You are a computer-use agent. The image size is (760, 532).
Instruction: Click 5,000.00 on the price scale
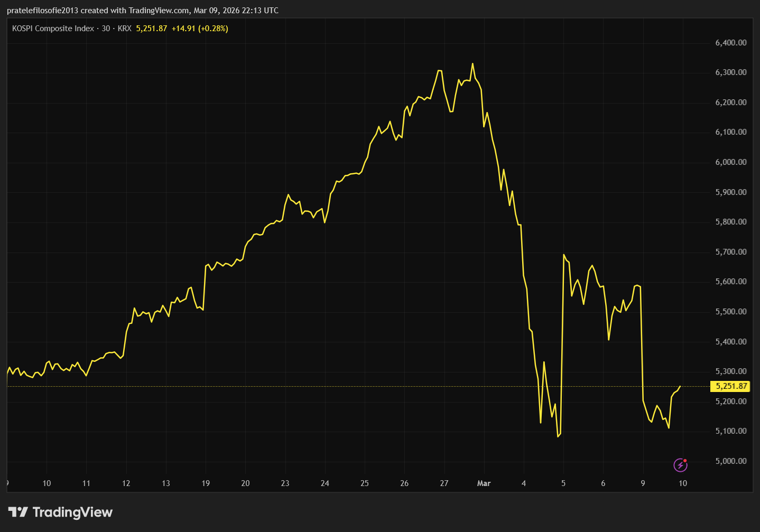pyautogui.click(x=731, y=461)
